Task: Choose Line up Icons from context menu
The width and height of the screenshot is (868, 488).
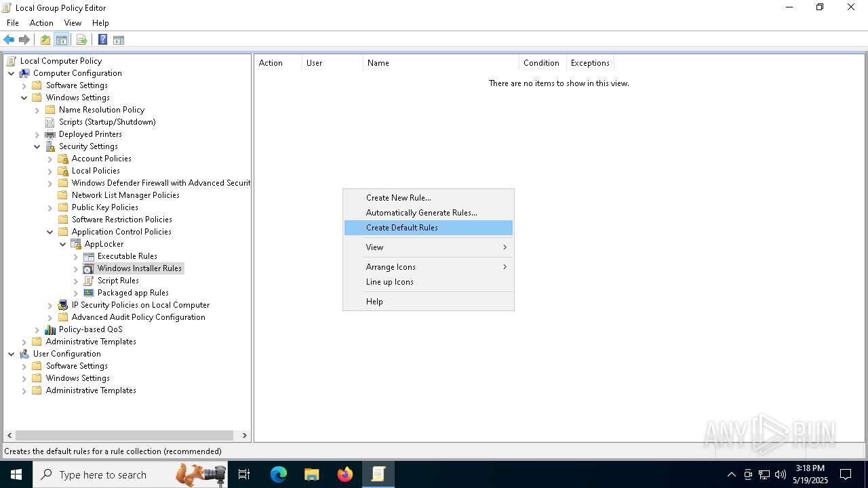Action: click(x=429, y=282)
